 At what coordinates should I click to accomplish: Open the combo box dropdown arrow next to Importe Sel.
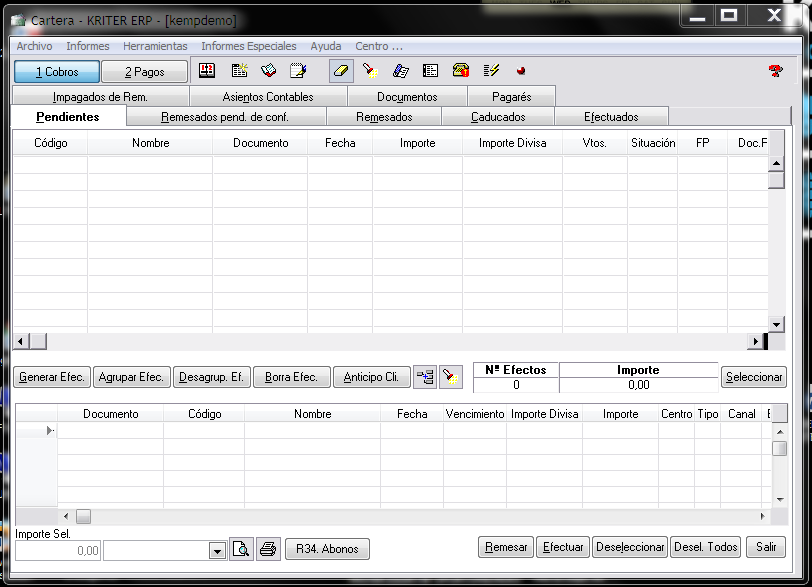point(218,551)
